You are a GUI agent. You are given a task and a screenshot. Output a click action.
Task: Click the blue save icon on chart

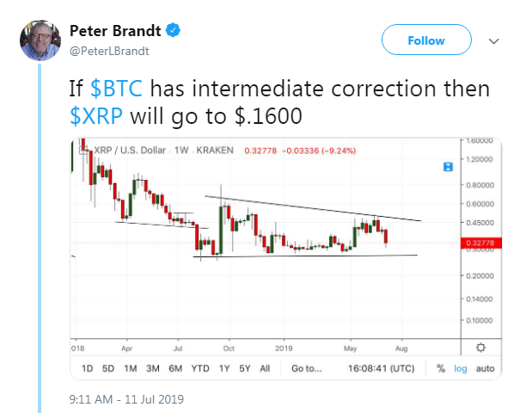446,167
